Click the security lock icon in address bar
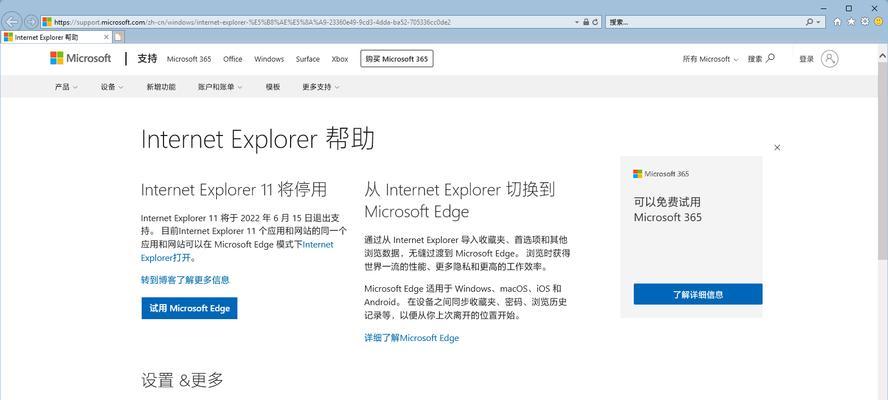Screen dimensions: 888x400 click(586, 22)
